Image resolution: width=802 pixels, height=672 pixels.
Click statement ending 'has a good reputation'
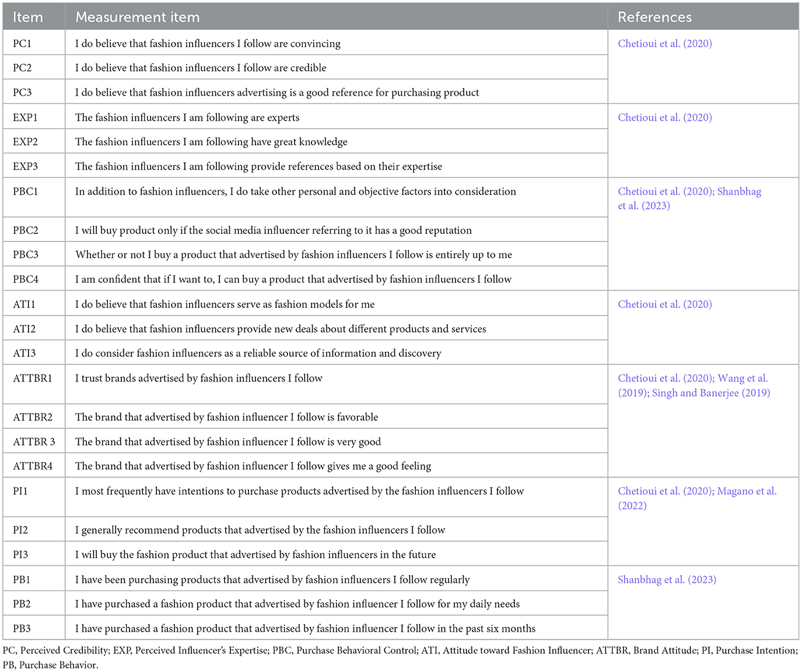point(274,231)
